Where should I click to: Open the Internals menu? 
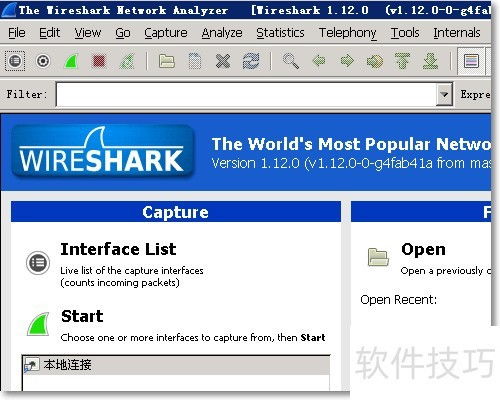[457, 33]
